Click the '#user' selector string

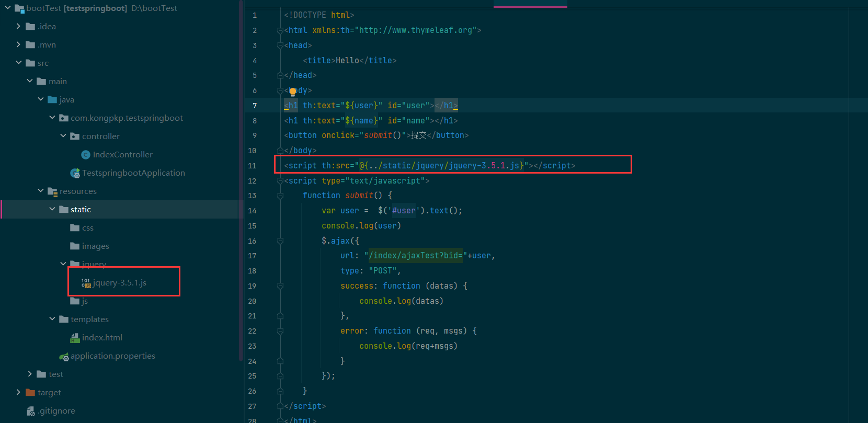(x=404, y=211)
